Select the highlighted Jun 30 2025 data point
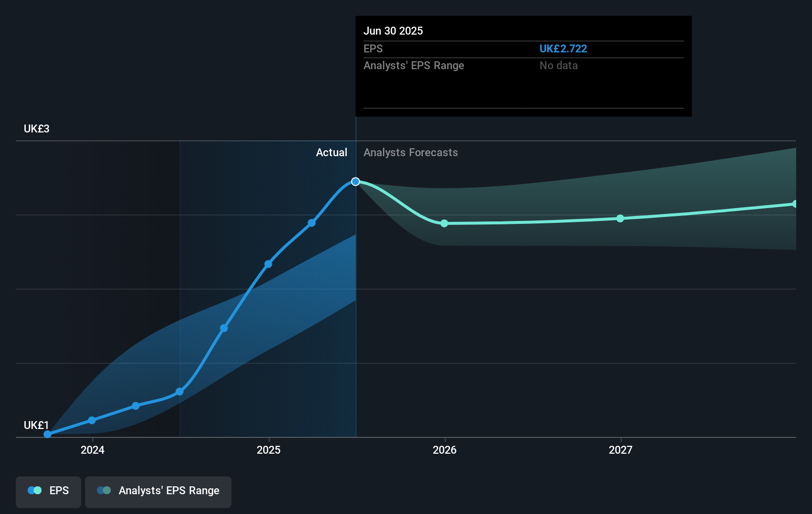The height and width of the screenshot is (514, 812). tap(355, 181)
